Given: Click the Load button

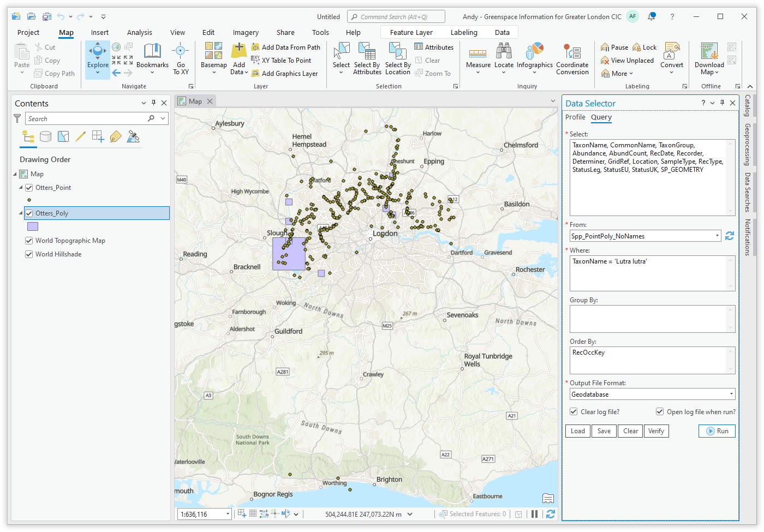Looking at the screenshot, I should click(578, 431).
